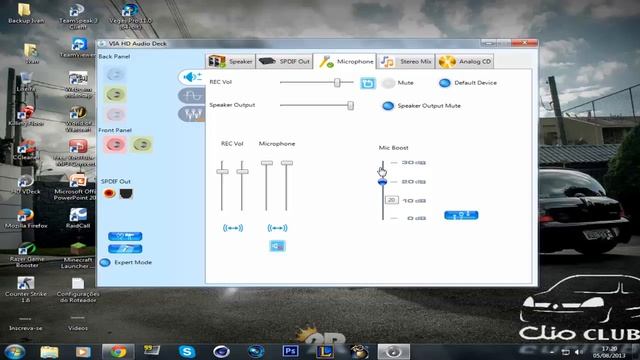The image size is (640, 360).
Task: Open Windows Explorer from taskbar
Action: click(49, 351)
